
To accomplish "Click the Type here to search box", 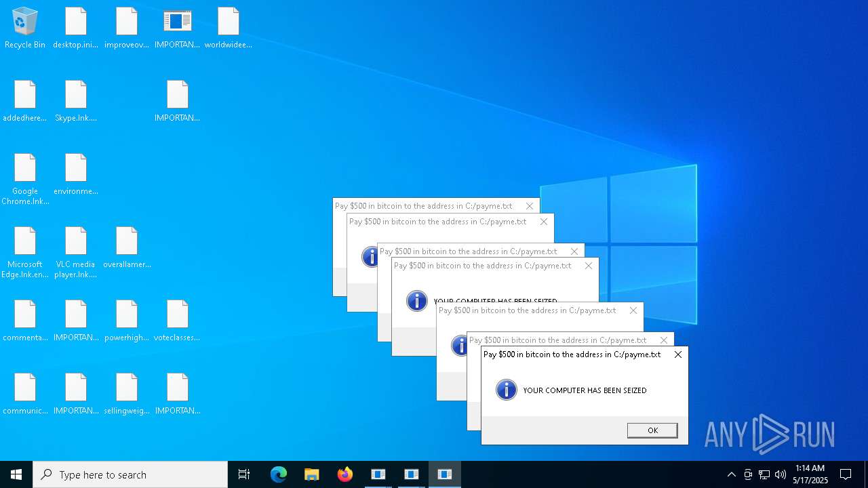I will (130, 474).
